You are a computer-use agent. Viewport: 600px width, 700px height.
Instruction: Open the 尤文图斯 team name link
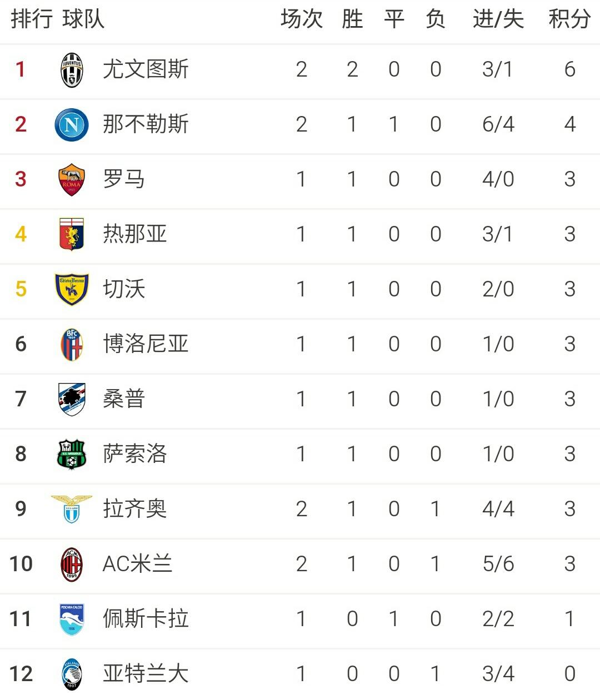click(146, 69)
